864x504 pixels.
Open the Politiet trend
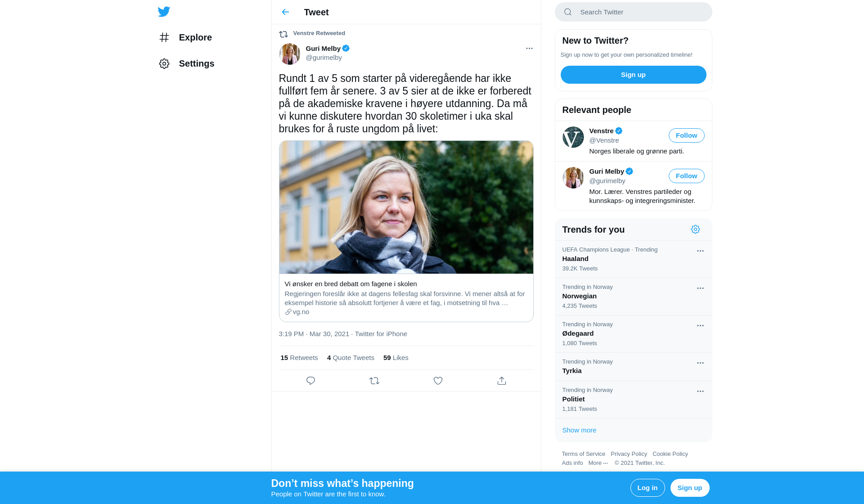click(x=634, y=400)
